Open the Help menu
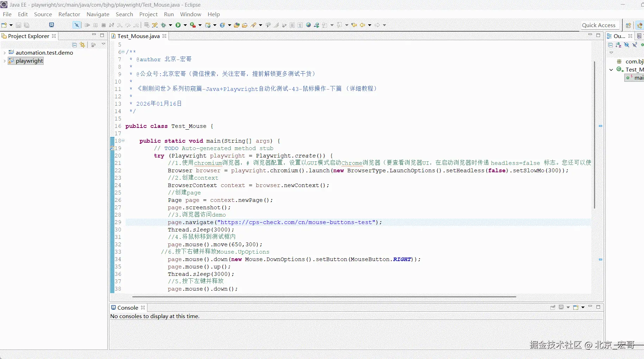This screenshot has width=644, height=359. pyautogui.click(x=214, y=14)
